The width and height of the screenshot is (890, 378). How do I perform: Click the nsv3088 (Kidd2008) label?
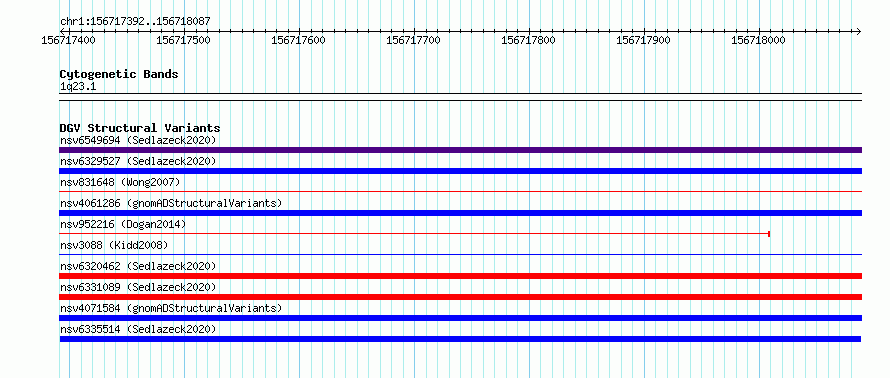[x=114, y=245]
